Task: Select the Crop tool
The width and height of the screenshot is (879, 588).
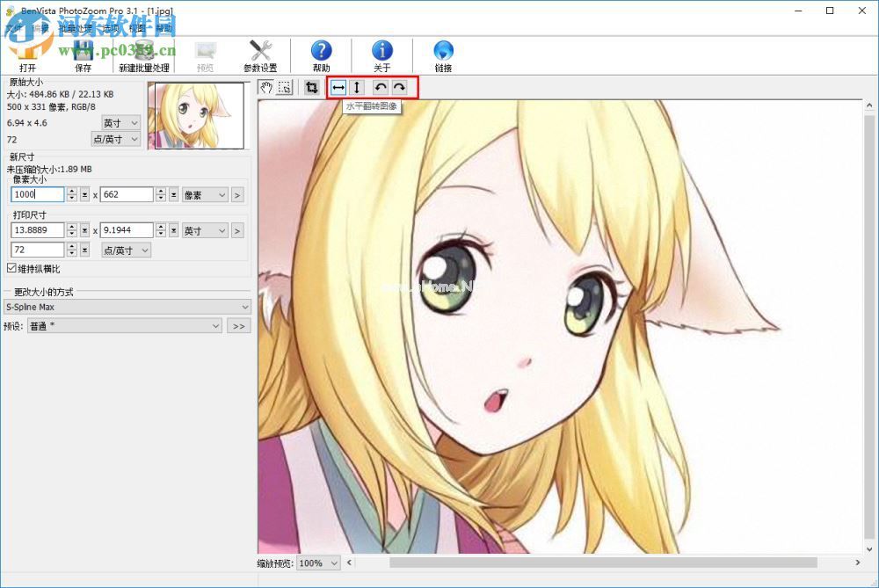Action: 313,87
